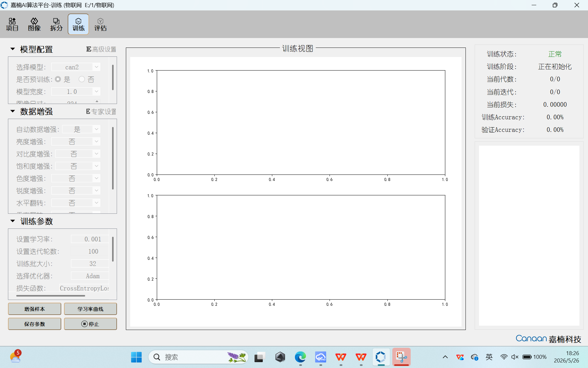This screenshot has height=368, width=588.
Task: Click the battery 100% indicator
Action: [534, 357]
